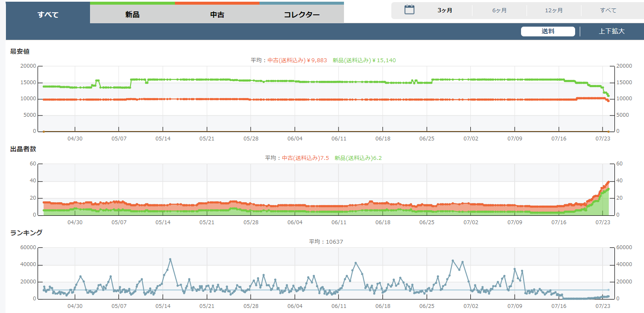Toggle 中古(送料込み) legend in 出品者数 chart
The image size is (644, 313).
click(305, 158)
